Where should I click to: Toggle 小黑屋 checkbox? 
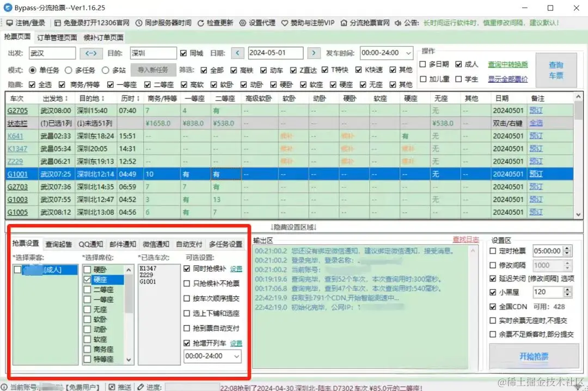click(x=493, y=292)
